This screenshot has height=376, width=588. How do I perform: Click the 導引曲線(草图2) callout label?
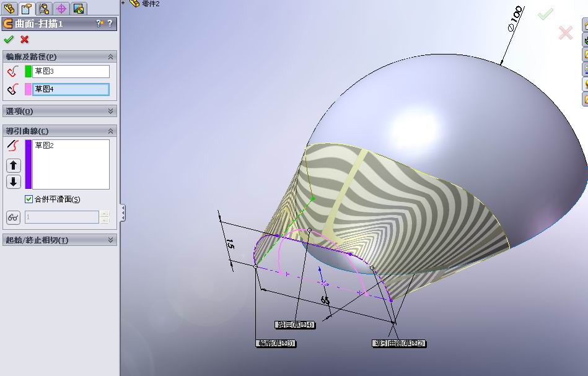pyautogui.click(x=399, y=343)
